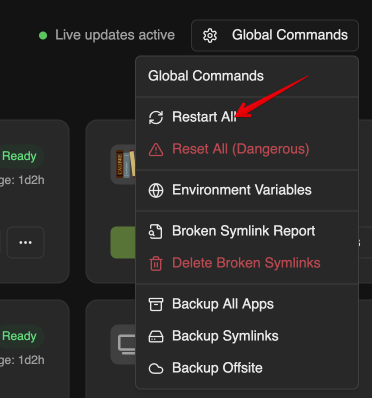The height and width of the screenshot is (398, 372).
Task: Click the gear icon in Global Commands button
Action: click(x=210, y=35)
